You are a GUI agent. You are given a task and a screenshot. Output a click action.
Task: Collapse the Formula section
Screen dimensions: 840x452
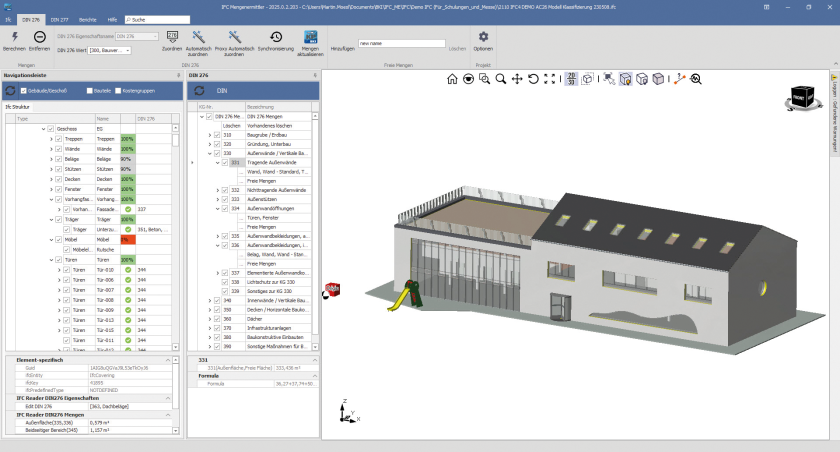[x=314, y=376]
